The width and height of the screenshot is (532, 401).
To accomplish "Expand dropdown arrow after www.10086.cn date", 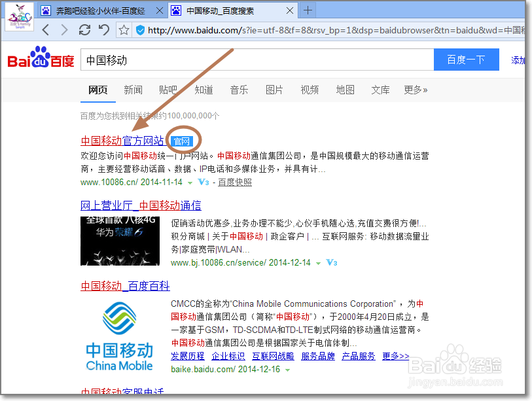I will [190, 183].
